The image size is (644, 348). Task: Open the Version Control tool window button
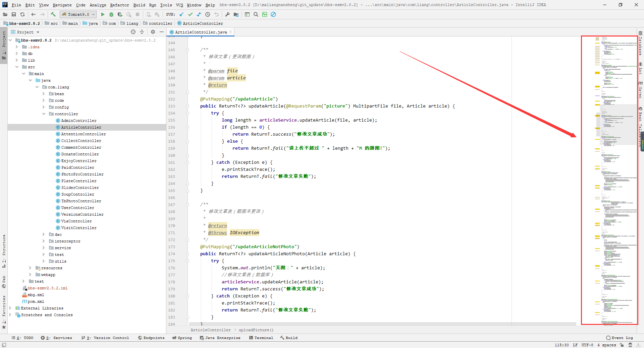click(x=105, y=338)
